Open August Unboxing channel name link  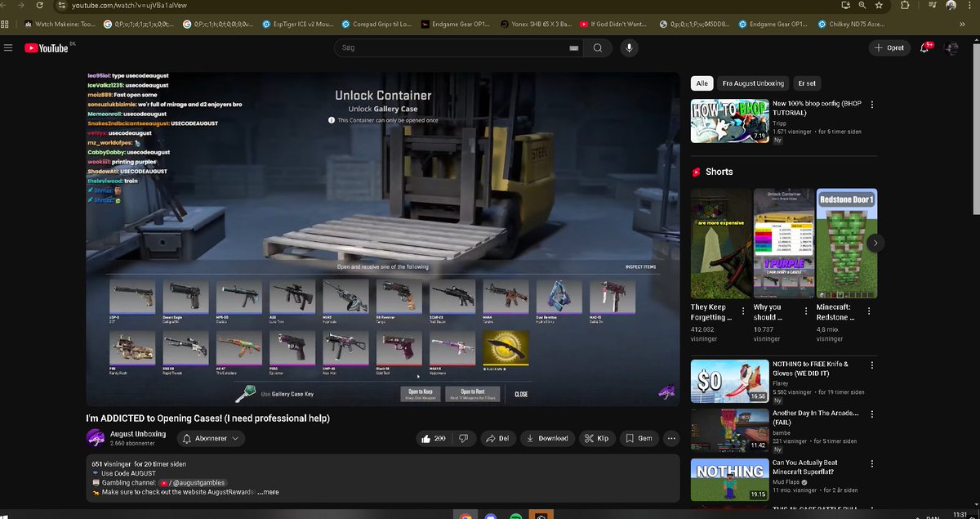[138, 434]
